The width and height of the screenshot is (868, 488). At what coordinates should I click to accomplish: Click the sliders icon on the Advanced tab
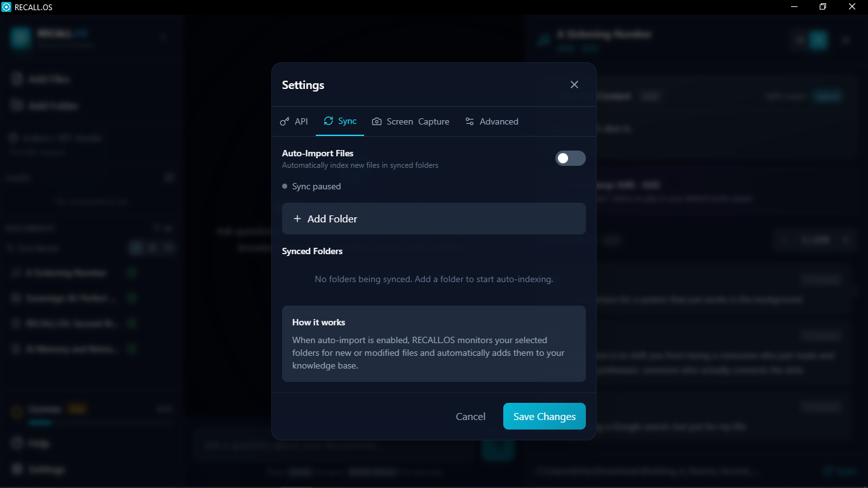469,121
